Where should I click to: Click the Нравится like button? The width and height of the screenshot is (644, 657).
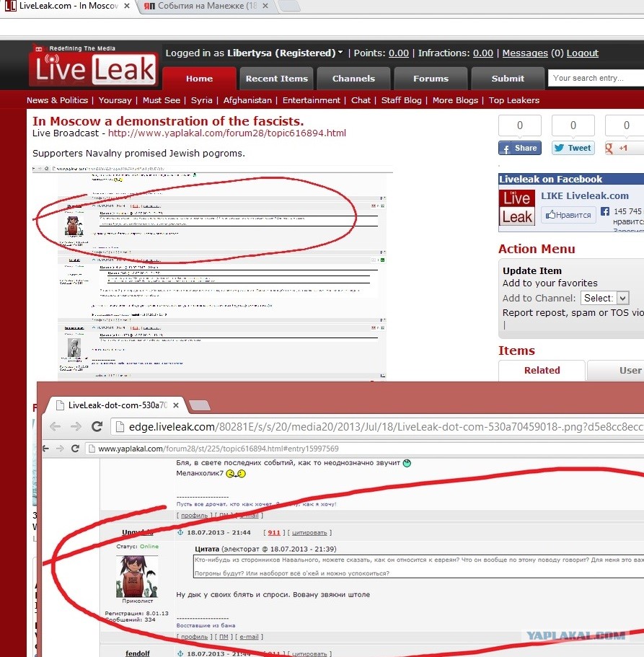[x=568, y=214]
